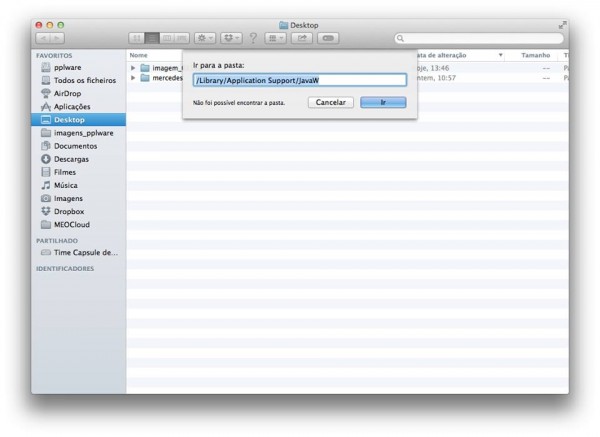600x437 pixels.
Task: Click the Time Capsule drive icon
Action: click(x=46, y=253)
